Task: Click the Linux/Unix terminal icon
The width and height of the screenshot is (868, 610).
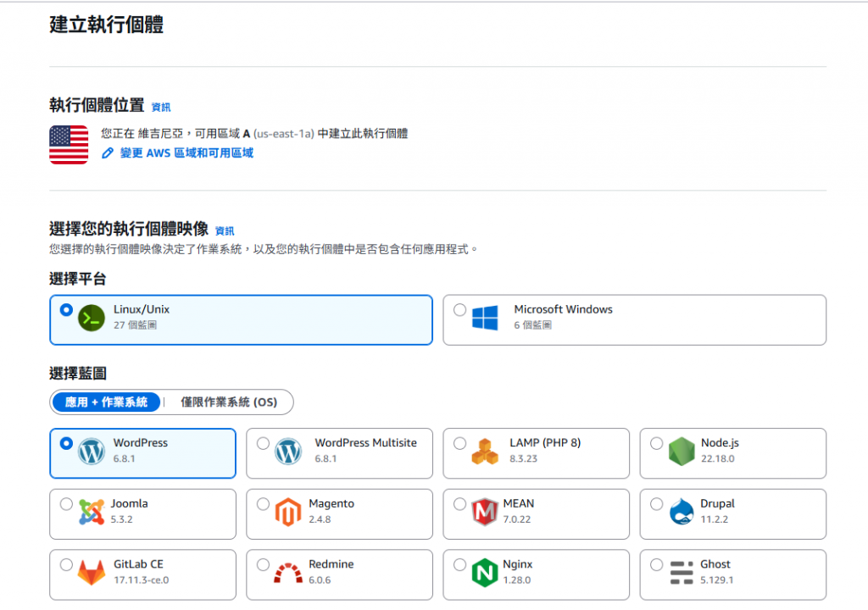Action: [x=92, y=319]
